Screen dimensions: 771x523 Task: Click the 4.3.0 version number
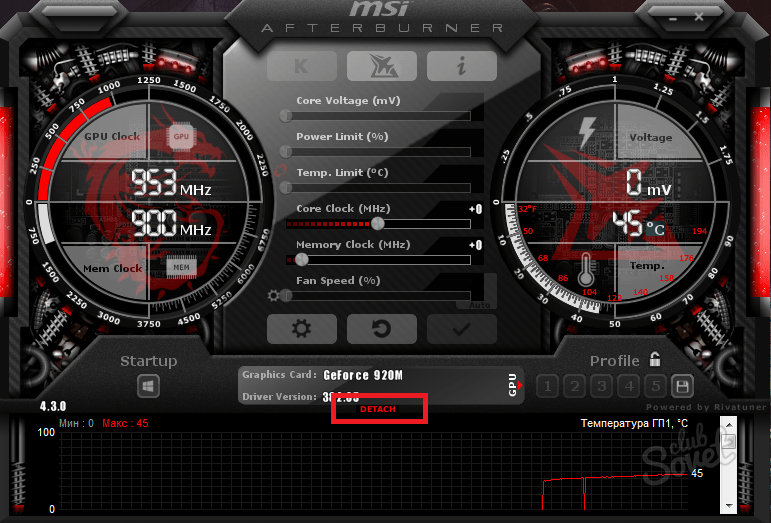coord(53,407)
